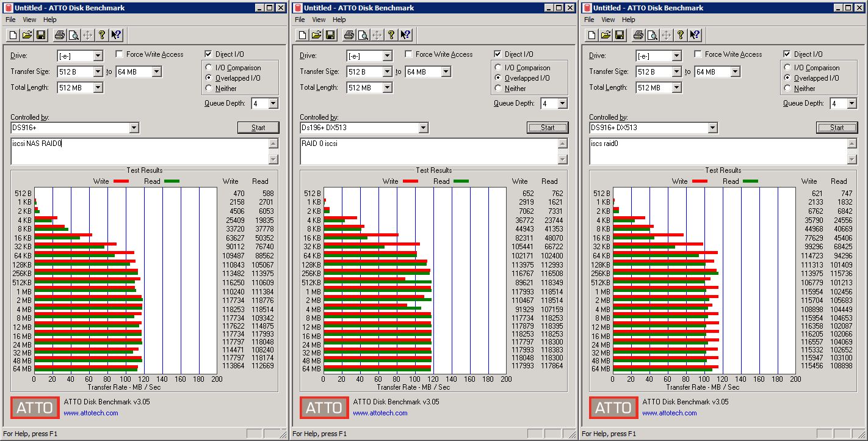
Task: Click the description box scroll-up arrow in the left window
Action: [x=273, y=144]
